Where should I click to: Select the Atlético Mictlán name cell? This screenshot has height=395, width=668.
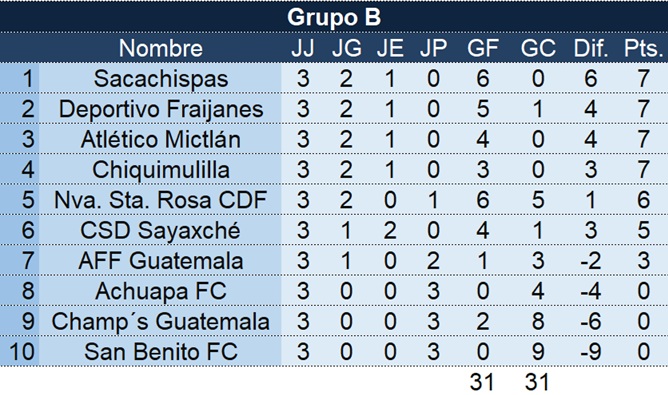click(161, 139)
